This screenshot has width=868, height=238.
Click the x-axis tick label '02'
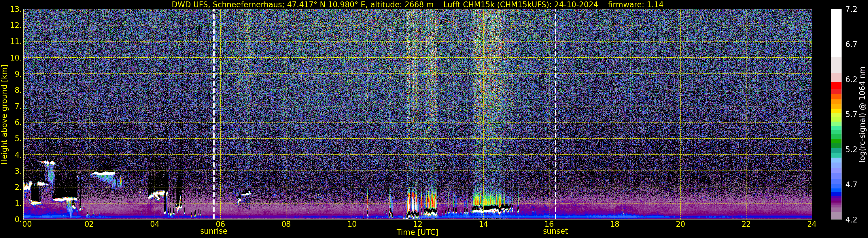tap(89, 224)
